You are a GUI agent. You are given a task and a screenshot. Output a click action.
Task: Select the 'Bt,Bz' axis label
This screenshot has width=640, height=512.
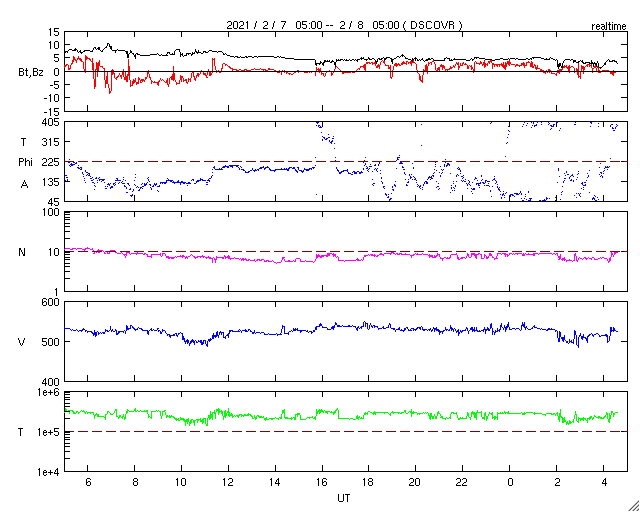31,74
